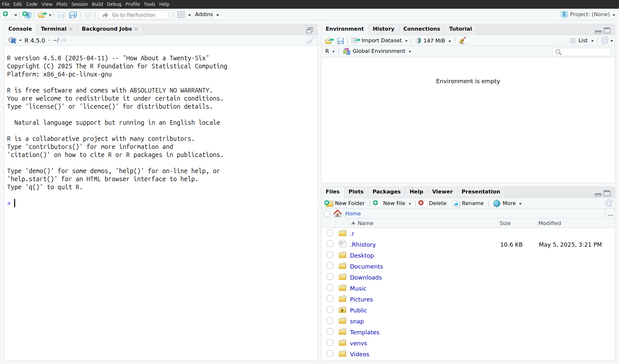
Task: Check the Desktop folder checkbox
Action: [x=330, y=255]
